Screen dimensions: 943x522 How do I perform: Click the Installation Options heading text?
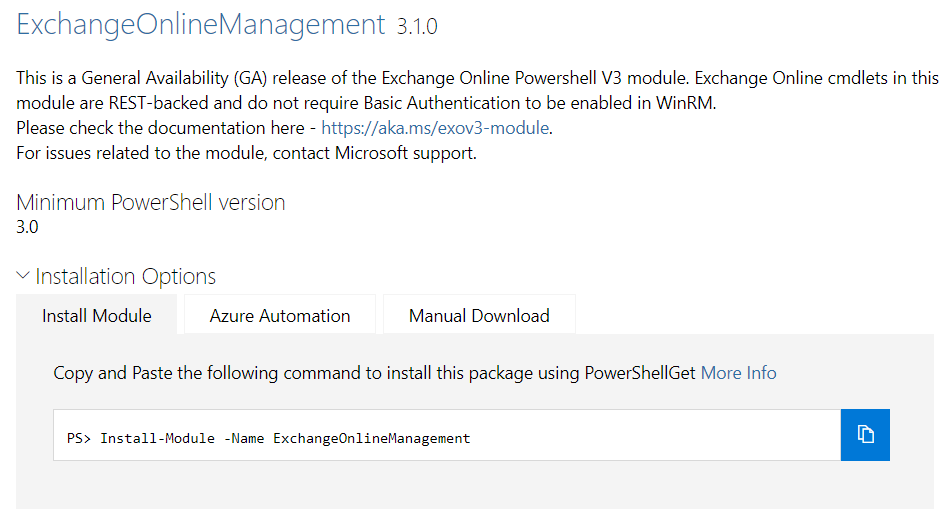coord(126,277)
